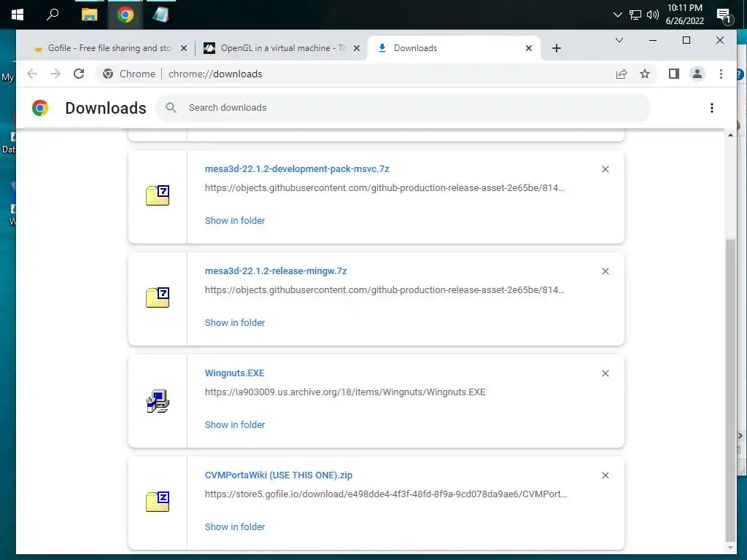
Task: Click the CVMPortaWiki zip file icon
Action: point(158,502)
